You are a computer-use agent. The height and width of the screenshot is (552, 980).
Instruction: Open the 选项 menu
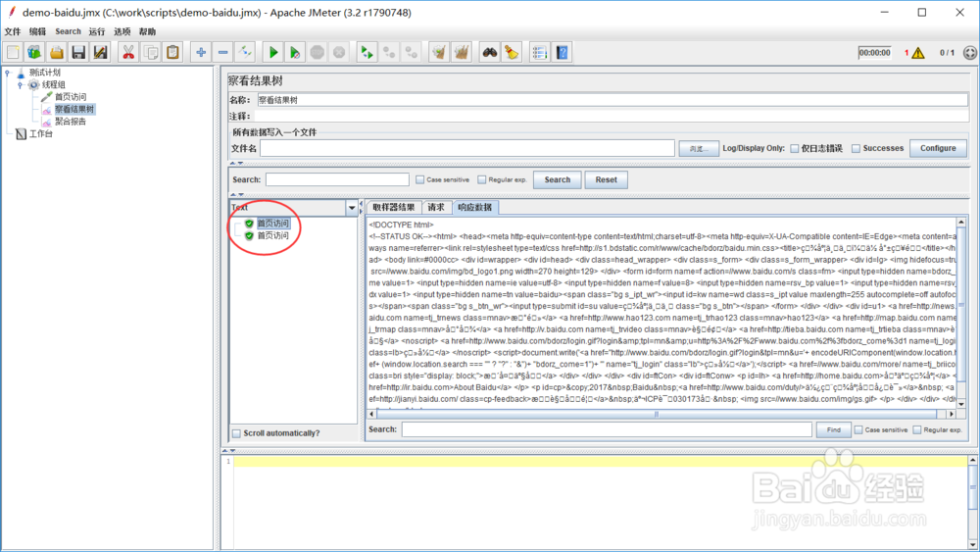coord(122,32)
